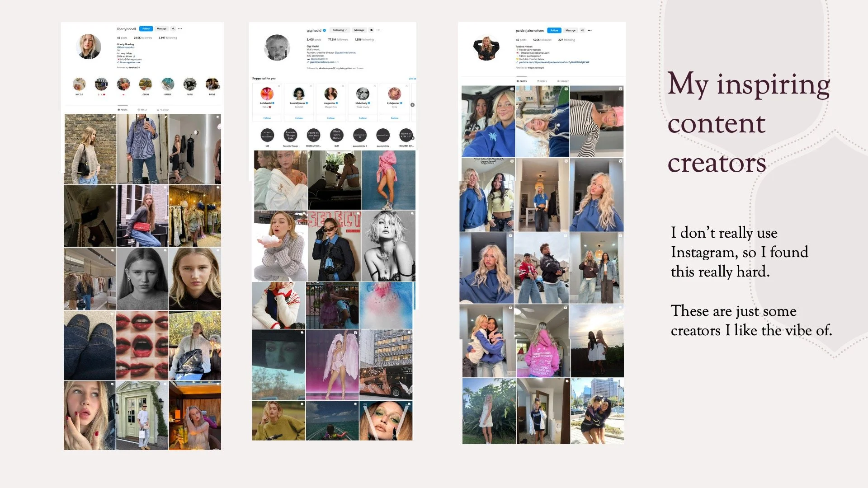This screenshot has height=488, width=868.
Task: Advance gigihadid's highlights row with the arrow
Action: 413,138
